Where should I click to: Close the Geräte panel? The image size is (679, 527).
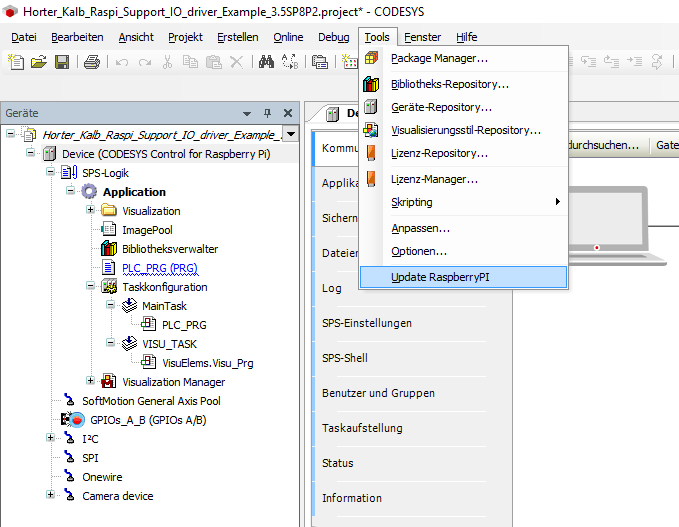tap(288, 113)
